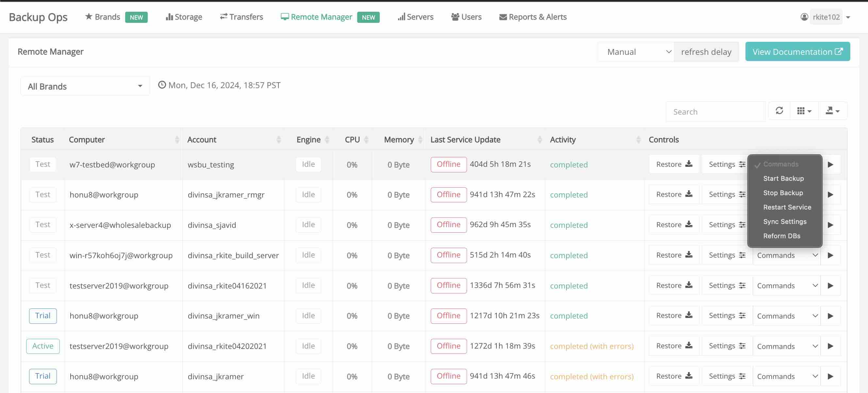
Task: Click the Backup Ops logo title
Action: (x=38, y=17)
